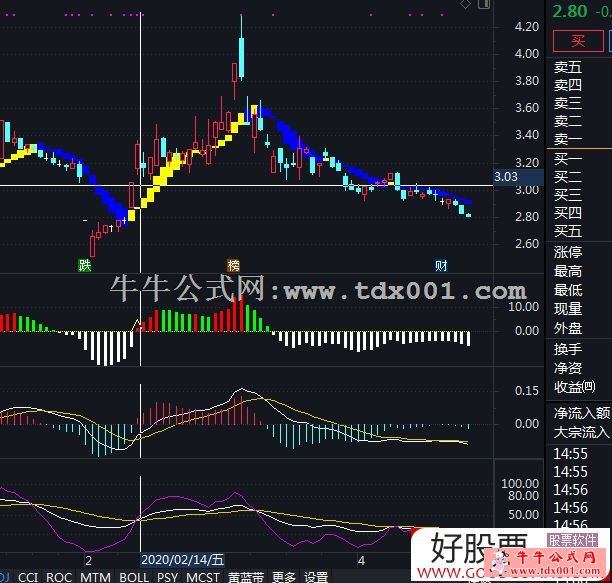Switch to the MTM indicator tab

point(95,577)
